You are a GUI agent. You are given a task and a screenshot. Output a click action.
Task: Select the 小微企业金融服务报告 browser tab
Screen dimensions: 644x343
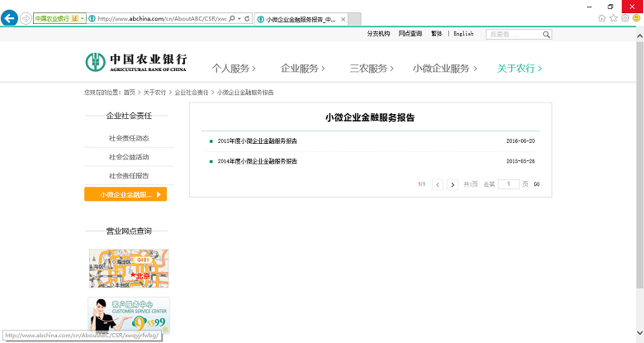coord(301,19)
